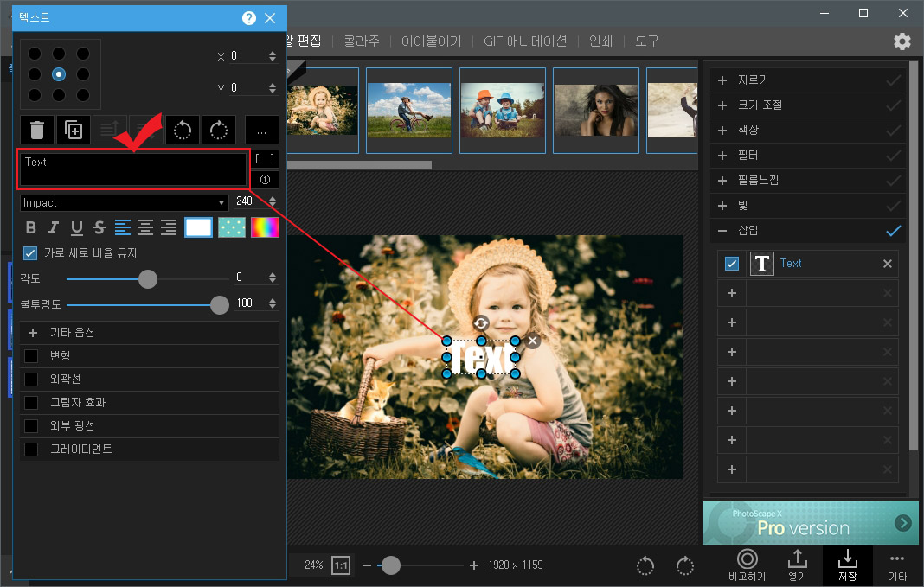The height and width of the screenshot is (587, 924).
Task: Open the white text color swatch
Action: 199,227
